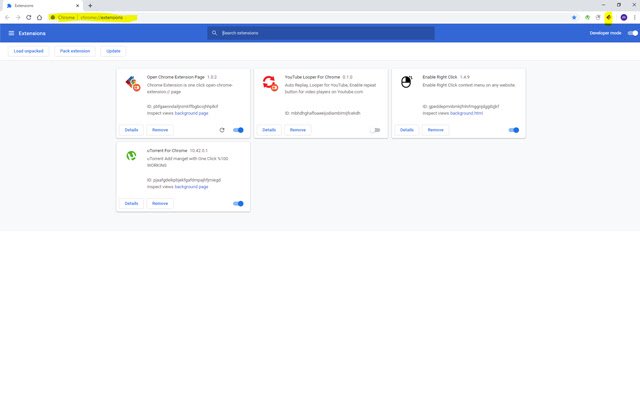This screenshot has height=400, width=640.
Task: Open Details for uTorrent For Chrome
Action: click(x=131, y=203)
